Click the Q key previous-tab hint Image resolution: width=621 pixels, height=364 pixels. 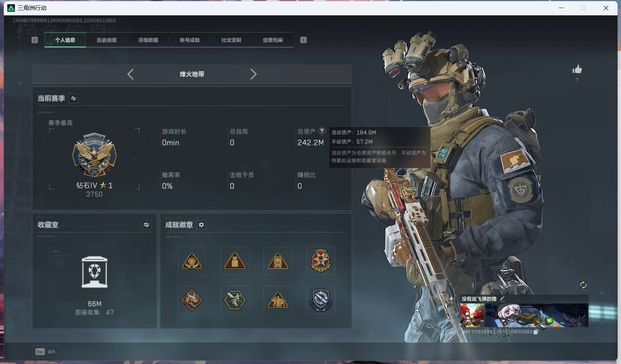[x=35, y=40]
